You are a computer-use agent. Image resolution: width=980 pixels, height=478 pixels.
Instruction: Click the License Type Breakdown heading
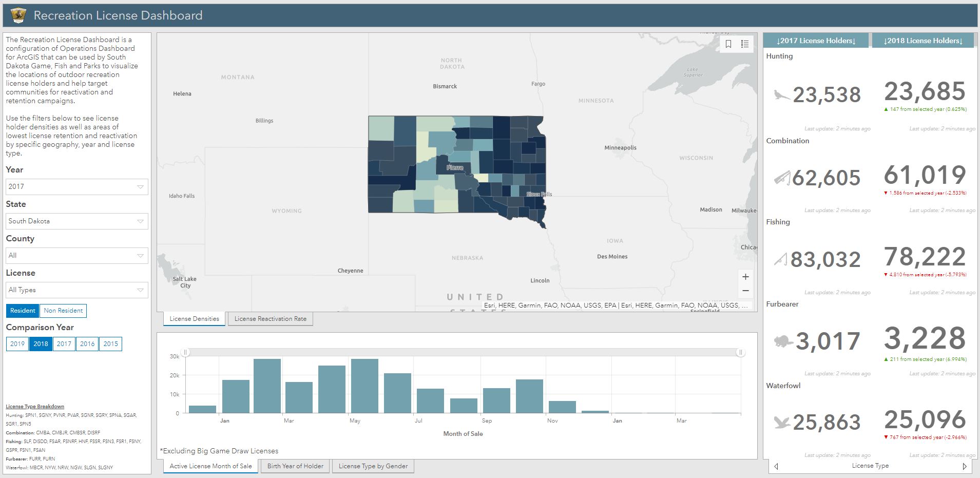tap(35, 407)
